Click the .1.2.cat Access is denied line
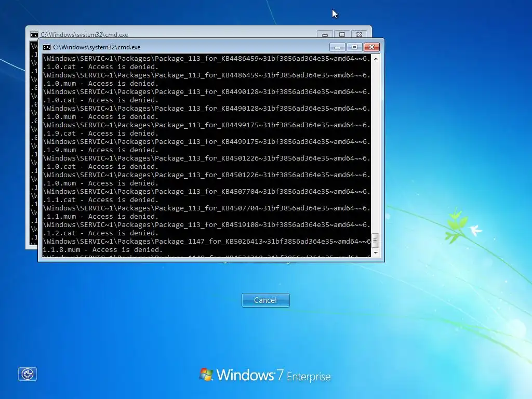532x399 pixels. 100,233
